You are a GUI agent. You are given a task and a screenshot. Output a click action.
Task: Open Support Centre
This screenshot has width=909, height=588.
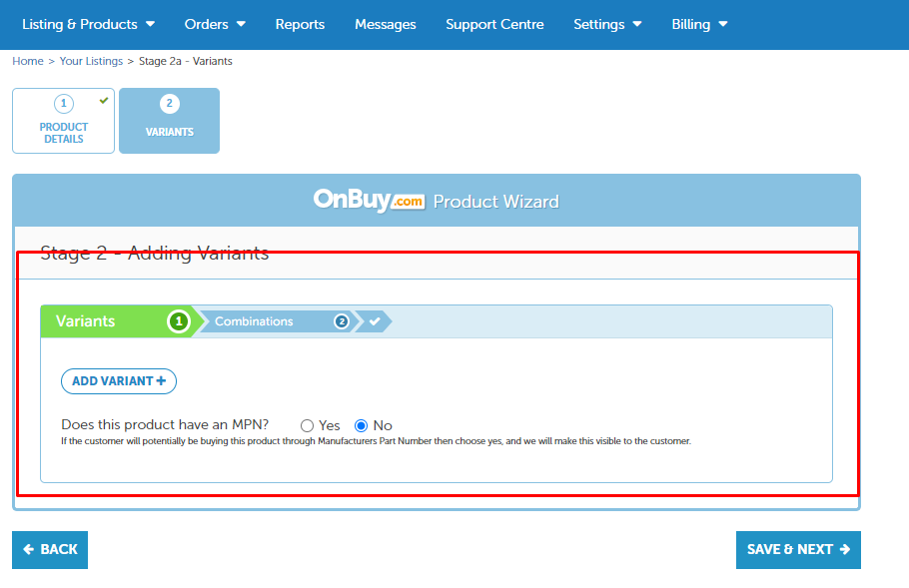click(x=494, y=24)
